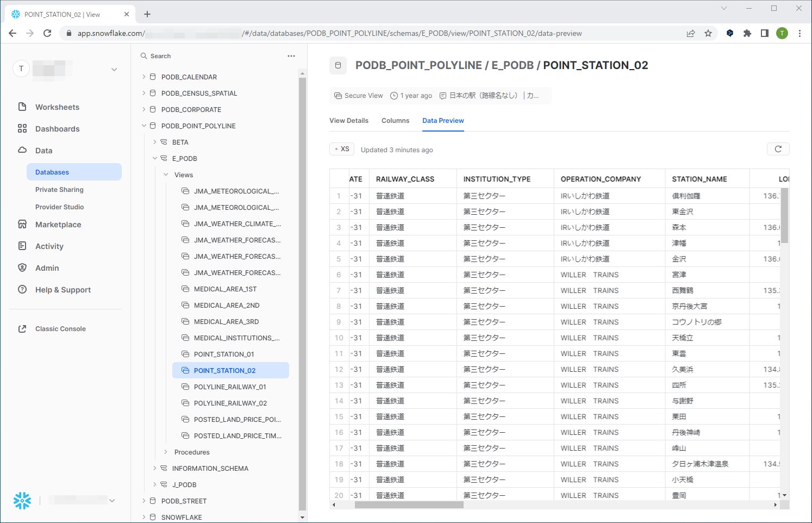Expand the Procedures folder
812x523 pixels.
coord(166,452)
